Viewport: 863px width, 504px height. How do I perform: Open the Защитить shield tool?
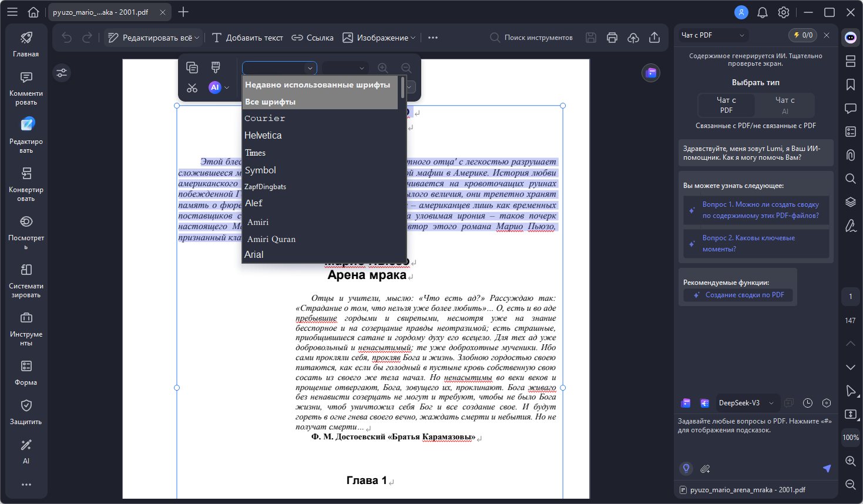tap(26, 412)
